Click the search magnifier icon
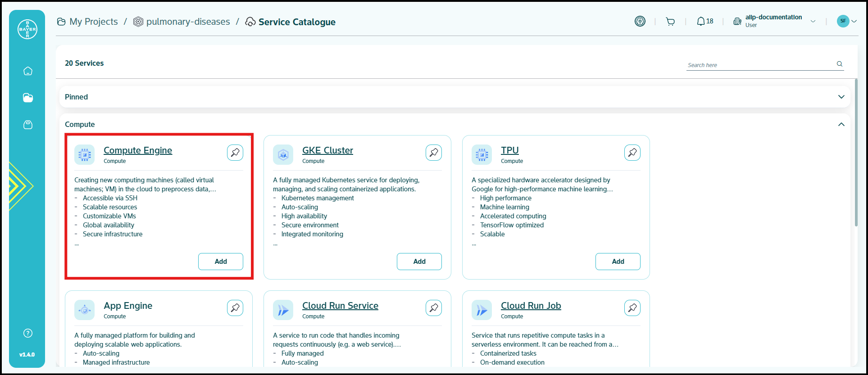 click(840, 64)
